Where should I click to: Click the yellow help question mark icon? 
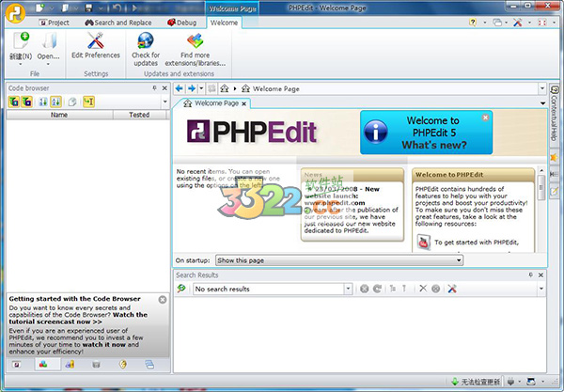pyautogui.click(x=473, y=23)
